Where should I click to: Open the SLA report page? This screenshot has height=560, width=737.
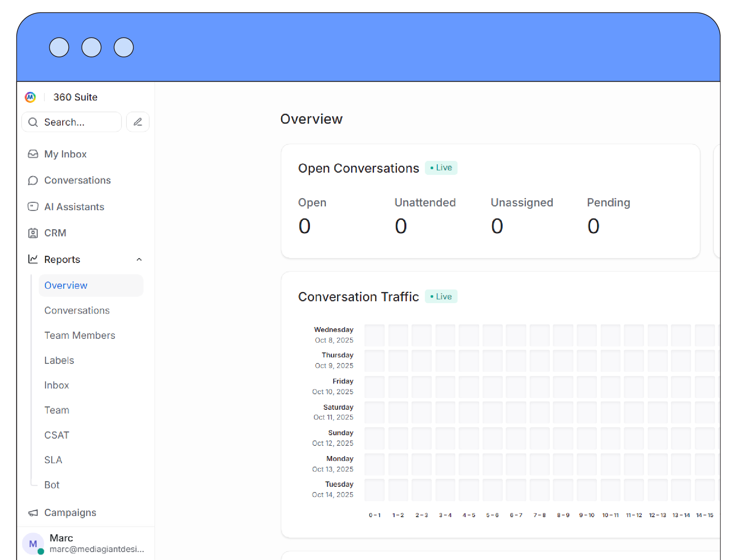[53, 460]
